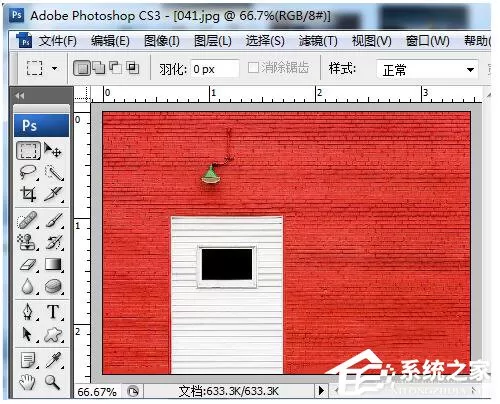This screenshot has height=404, width=500.
Task: Select the Crop tool
Action: (28, 194)
